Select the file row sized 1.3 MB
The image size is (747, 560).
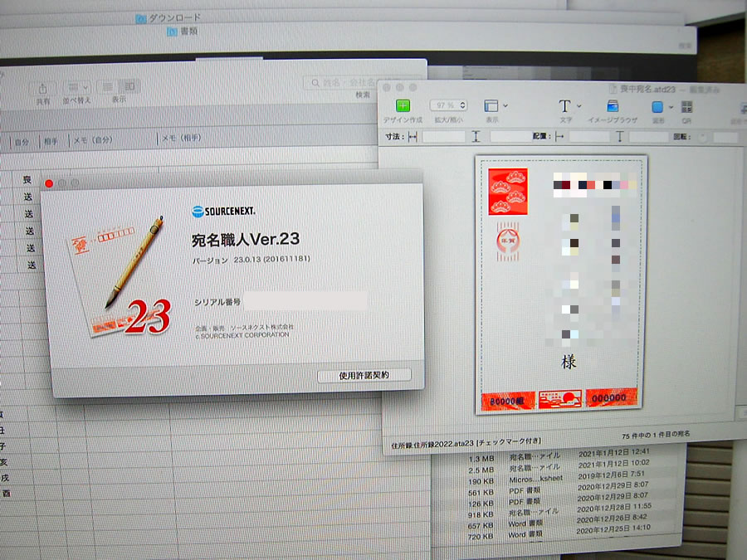pos(559,455)
